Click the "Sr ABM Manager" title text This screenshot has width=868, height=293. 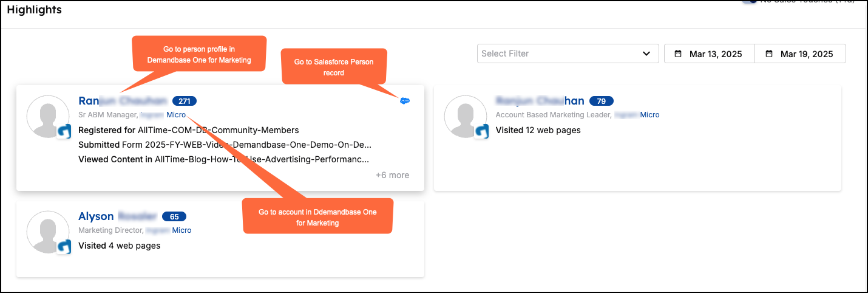[107, 114]
